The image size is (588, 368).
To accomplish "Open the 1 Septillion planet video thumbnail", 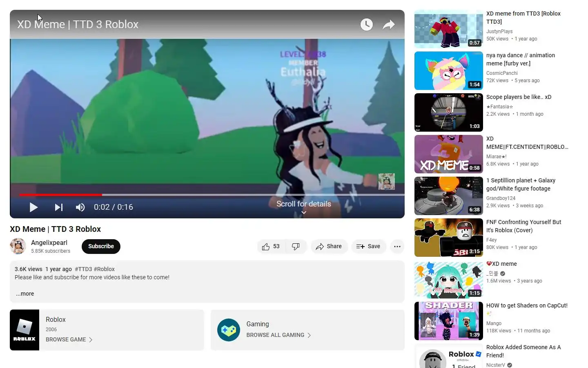I will pyautogui.click(x=448, y=196).
